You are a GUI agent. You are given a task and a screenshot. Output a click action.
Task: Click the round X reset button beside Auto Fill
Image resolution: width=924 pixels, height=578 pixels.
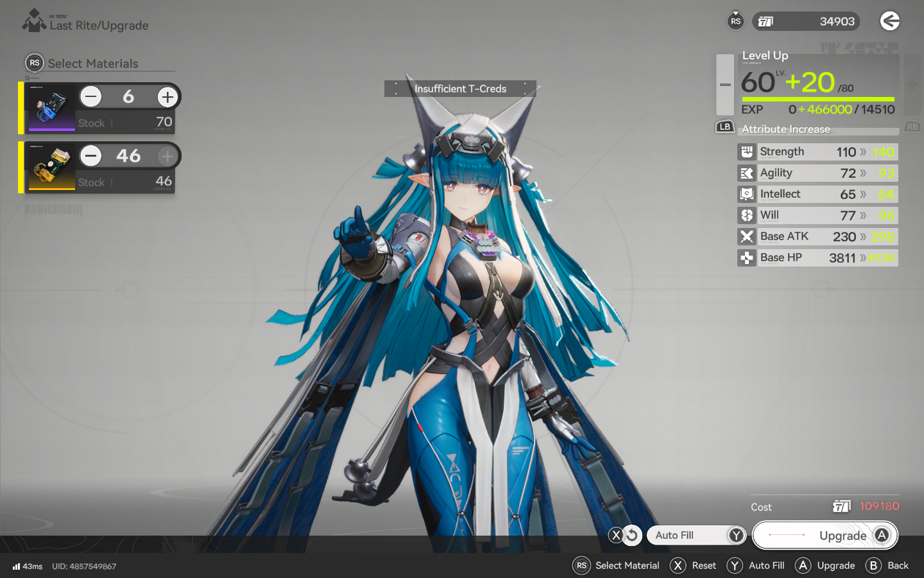[x=624, y=535]
